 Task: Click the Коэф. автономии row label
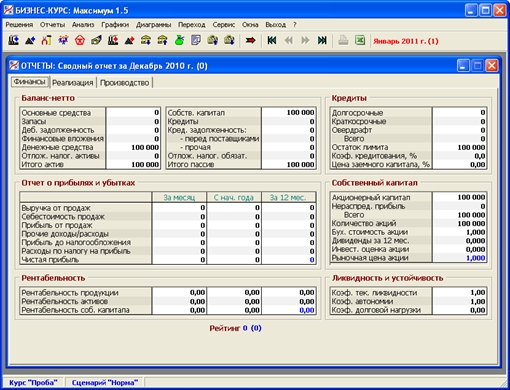[362, 301]
